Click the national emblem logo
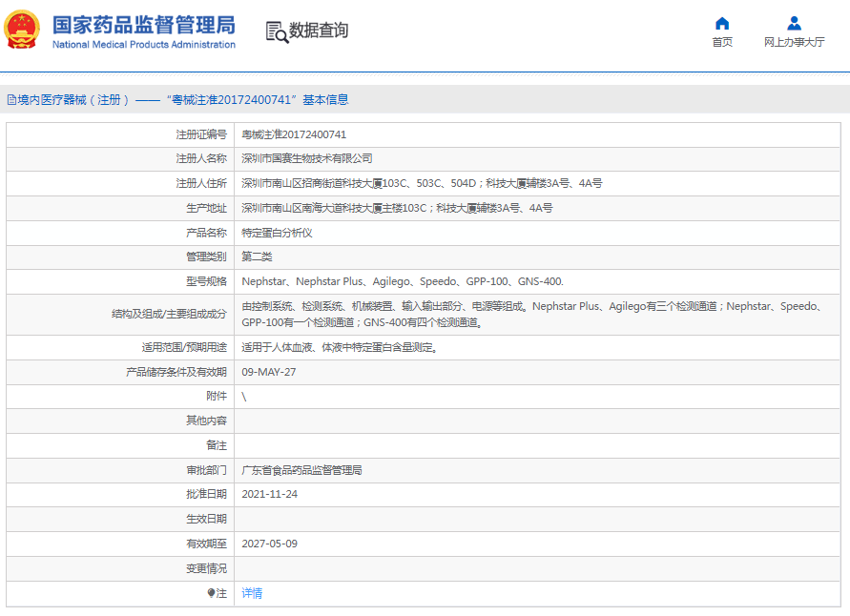The height and width of the screenshot is (616, 850). tap(23, 30)
